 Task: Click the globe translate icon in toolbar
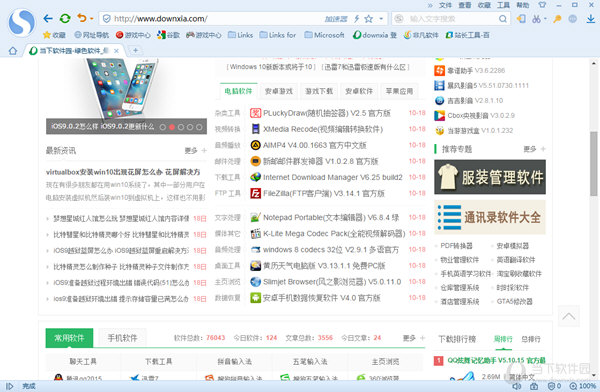tap(572, 19)
